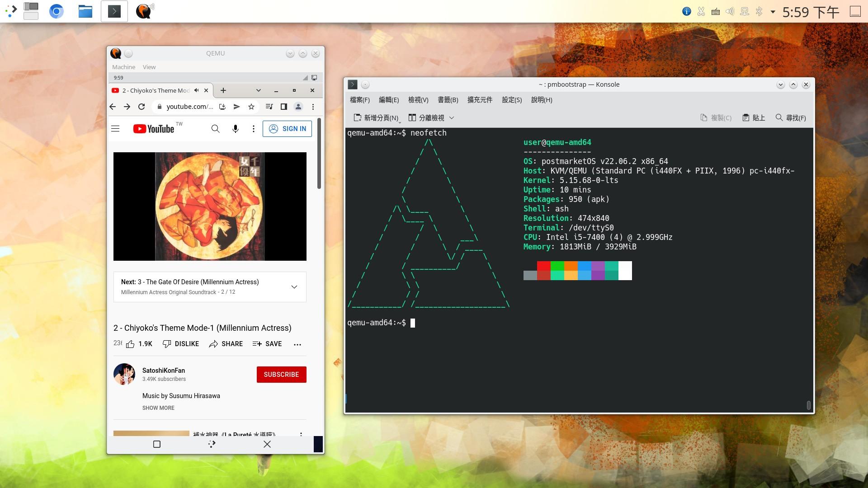Screen dimensions: 868x488
Task: Toggle the browser side panel
Action: pyautogui.click(x=284, y=107)
